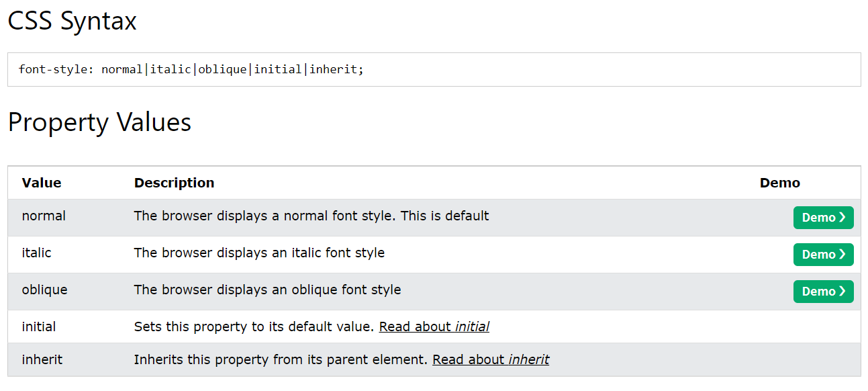Screen dimensions: 868x391
Task: Click the description "displays an italic font style"
Action: click(259, 253)
